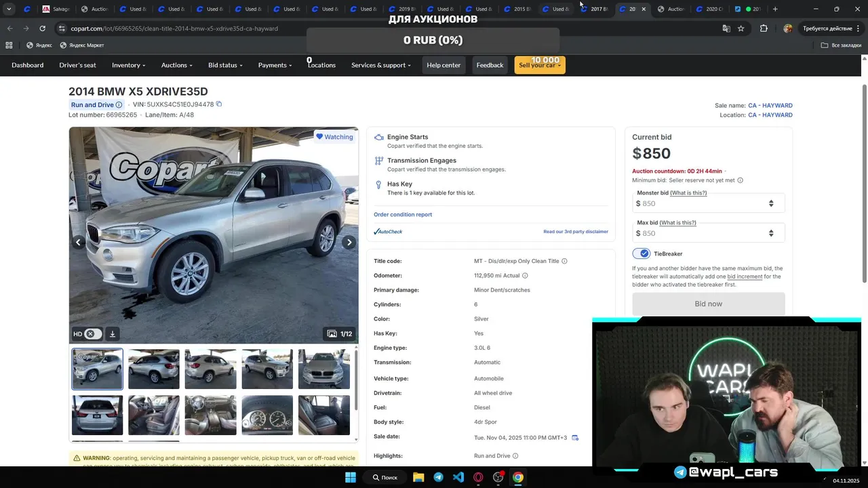Click the page vertical scrollbar

pos(864,183)
